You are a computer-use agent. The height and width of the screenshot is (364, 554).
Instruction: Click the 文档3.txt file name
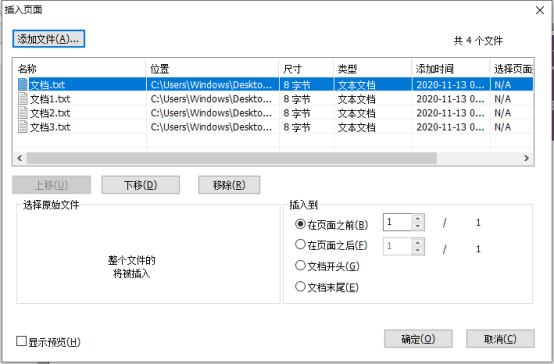pyautogui.click(x=50, y=127)
